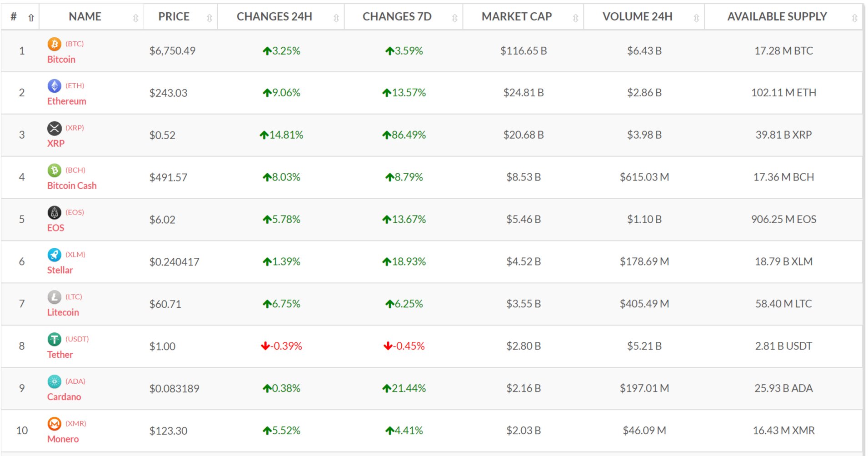Click the Tether green logo icon
The height and width of the screenshot is (456, 868).
click(55, 340)
